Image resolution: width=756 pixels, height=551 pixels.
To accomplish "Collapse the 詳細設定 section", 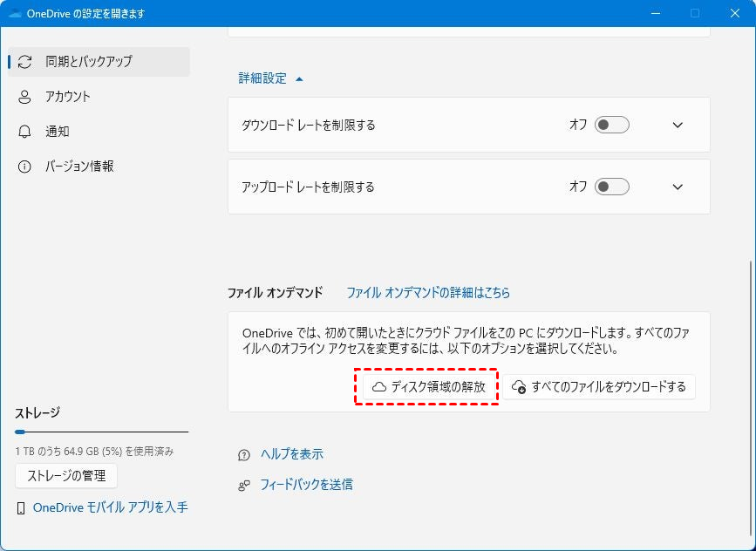I will [x=270, y=78].
